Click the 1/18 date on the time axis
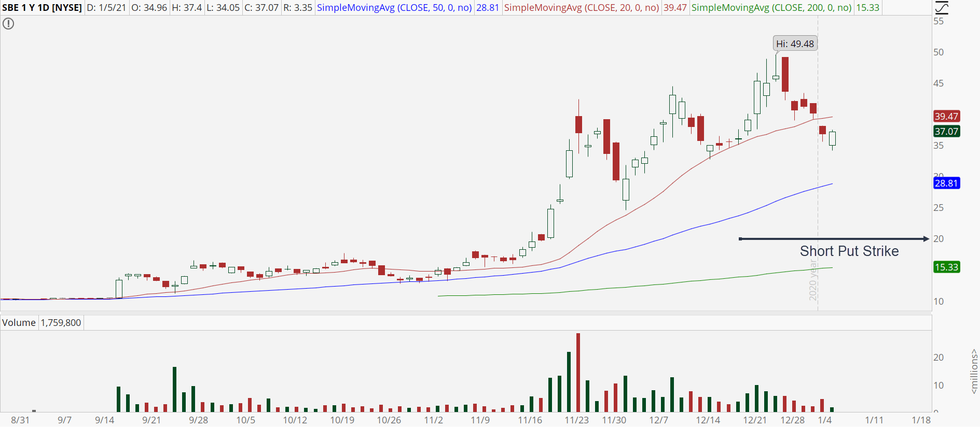Viewport: 980px width, 427px height. click(x=921, y=420)
